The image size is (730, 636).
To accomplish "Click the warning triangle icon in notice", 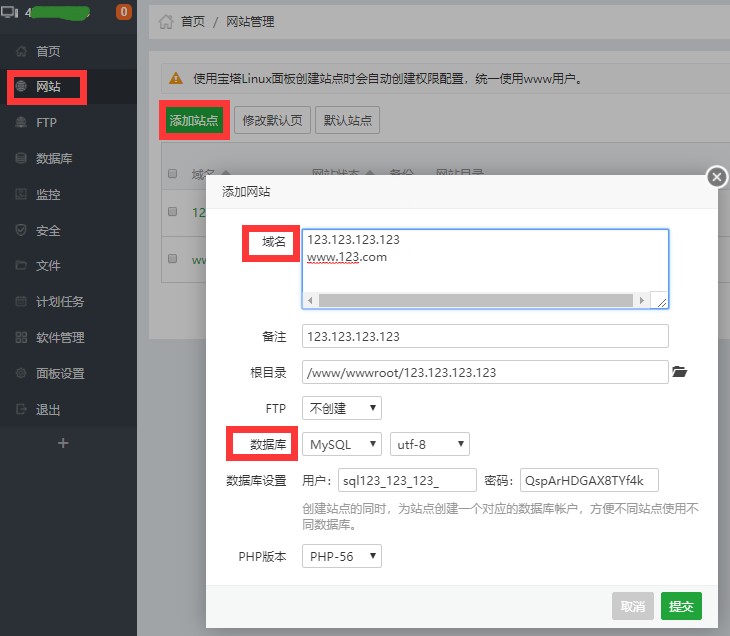I will [x=176, y=78].
